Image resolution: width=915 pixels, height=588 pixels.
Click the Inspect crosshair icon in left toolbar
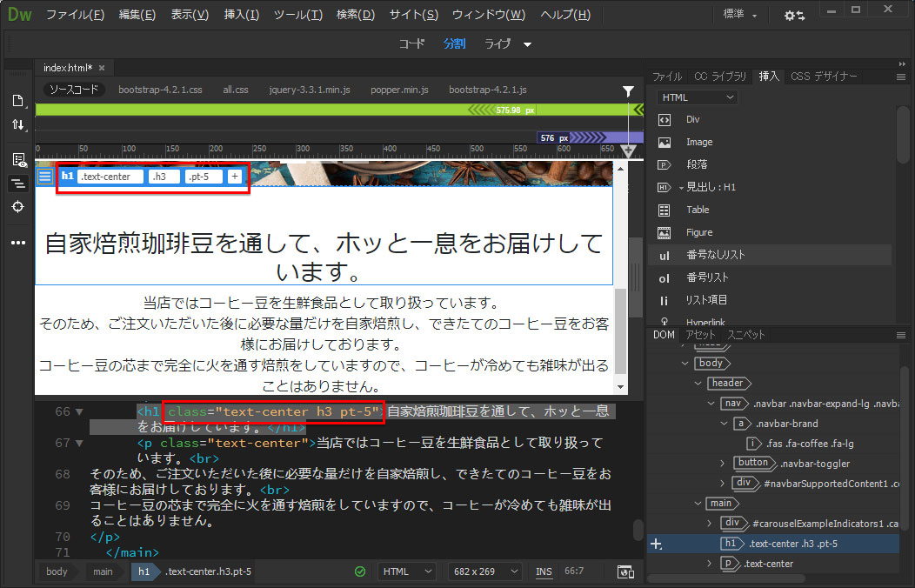17,207
